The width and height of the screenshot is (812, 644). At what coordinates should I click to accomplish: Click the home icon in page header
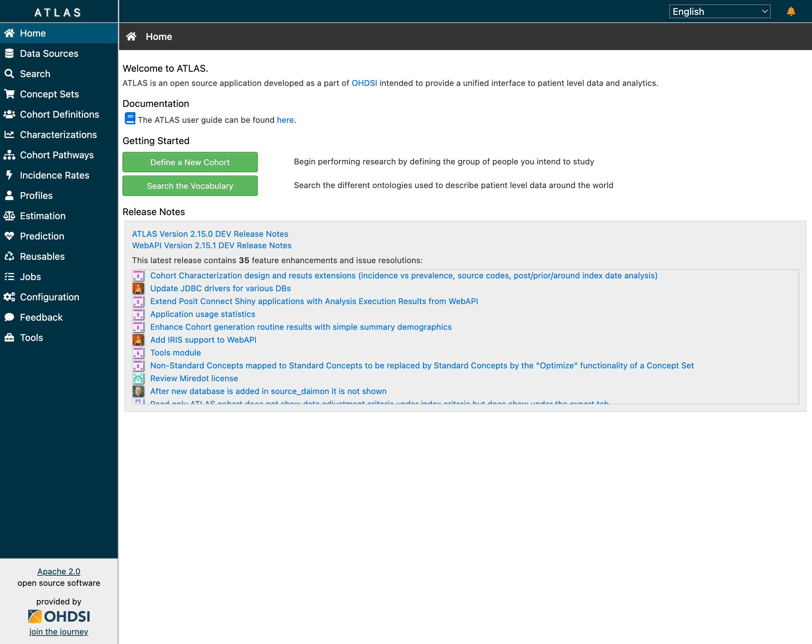click(131, 37)
